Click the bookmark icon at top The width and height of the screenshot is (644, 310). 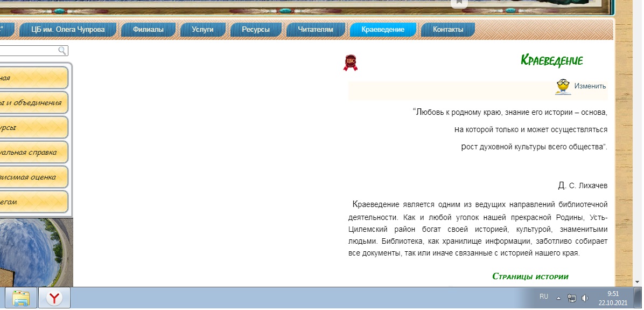pos(459,3)
